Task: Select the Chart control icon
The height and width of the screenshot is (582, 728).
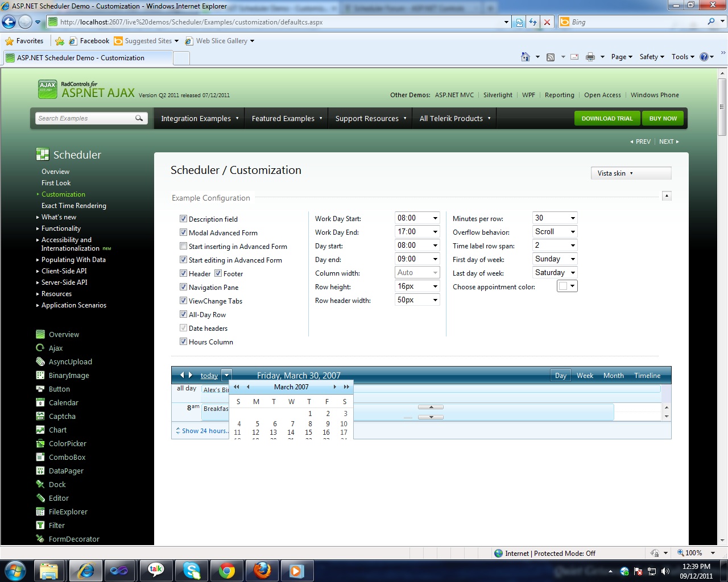Action: click(40, 430)
